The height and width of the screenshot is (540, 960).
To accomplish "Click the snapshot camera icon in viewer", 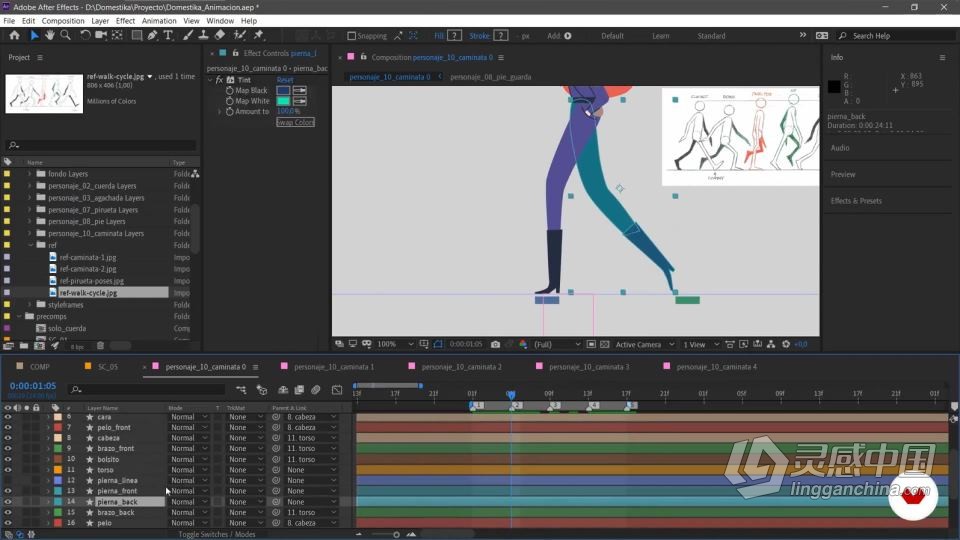I will tap(495, 344).
